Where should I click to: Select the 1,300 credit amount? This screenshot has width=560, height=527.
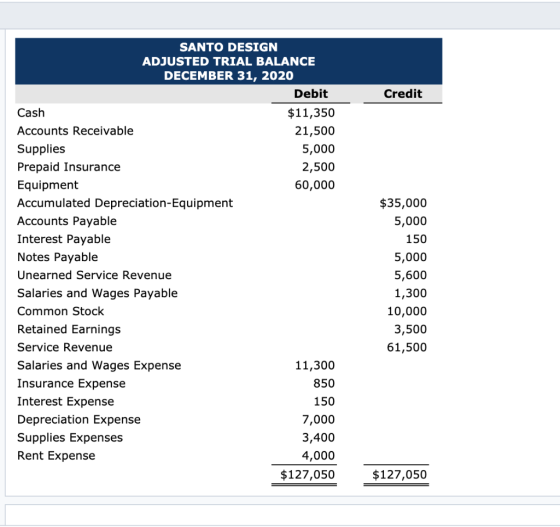(410, 293)
